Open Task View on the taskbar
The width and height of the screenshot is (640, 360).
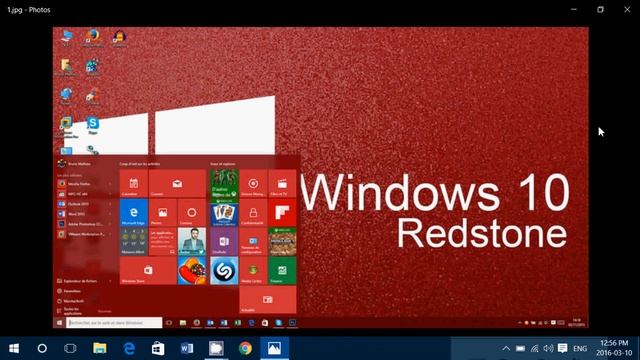[x=70, y=348]
